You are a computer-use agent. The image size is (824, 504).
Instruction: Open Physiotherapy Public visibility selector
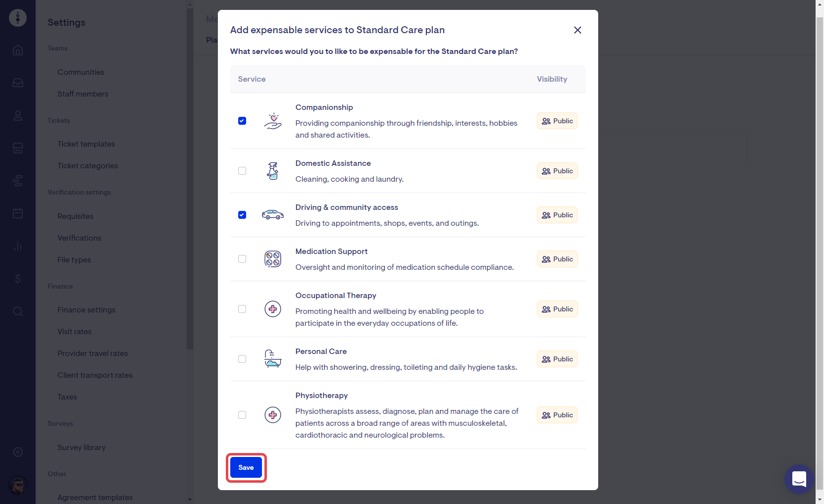tap(557, 415)
